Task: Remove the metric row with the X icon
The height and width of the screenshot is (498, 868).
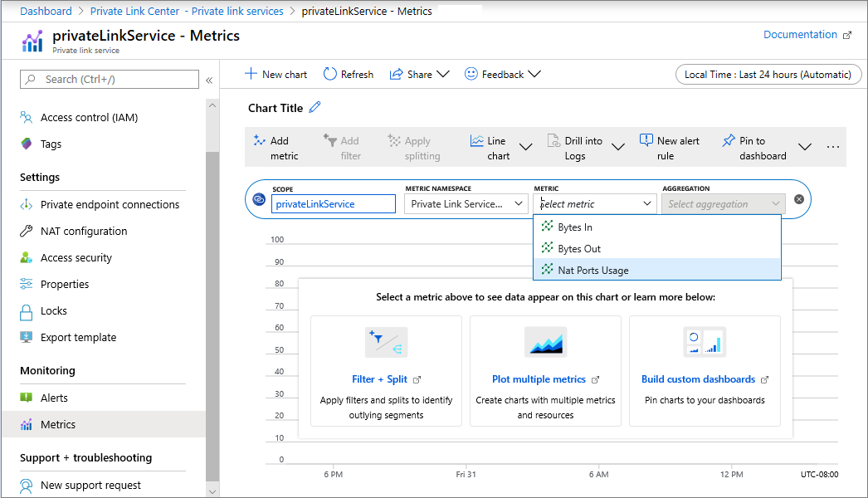Action: click(x=799, y=199)
